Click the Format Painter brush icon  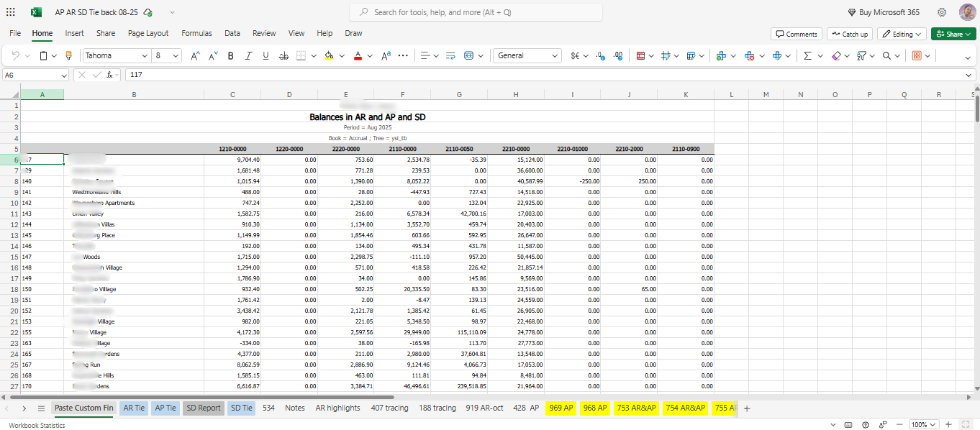click(68, 55)
